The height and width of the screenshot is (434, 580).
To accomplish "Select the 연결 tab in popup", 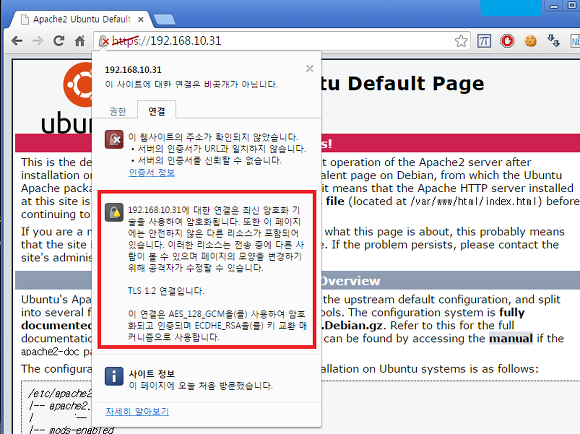I will (156, 111).
